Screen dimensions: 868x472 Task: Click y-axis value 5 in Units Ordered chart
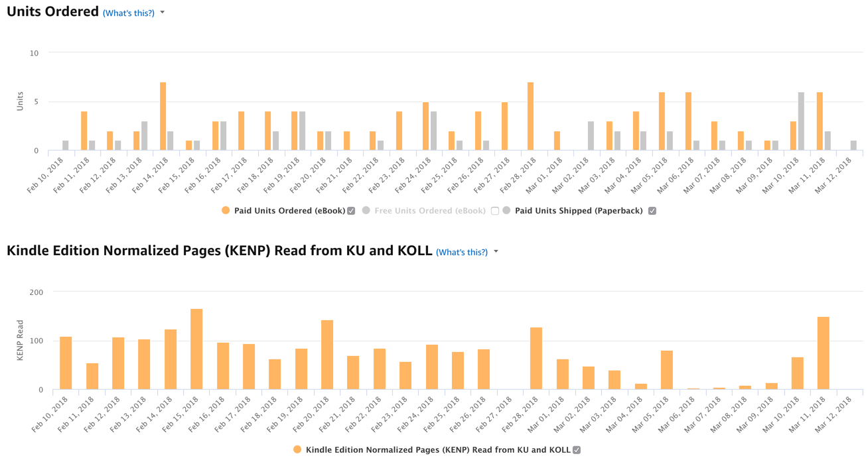pos(36,102)
